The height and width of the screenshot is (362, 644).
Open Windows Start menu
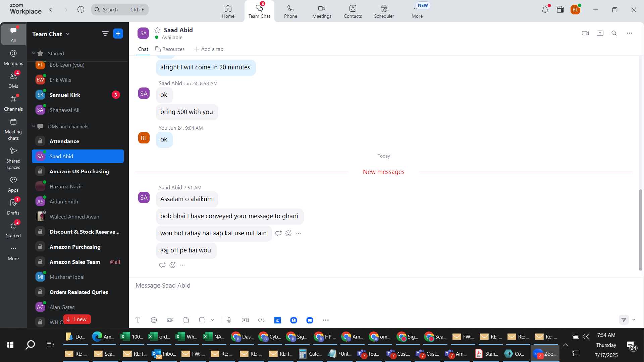click(10, 345)
